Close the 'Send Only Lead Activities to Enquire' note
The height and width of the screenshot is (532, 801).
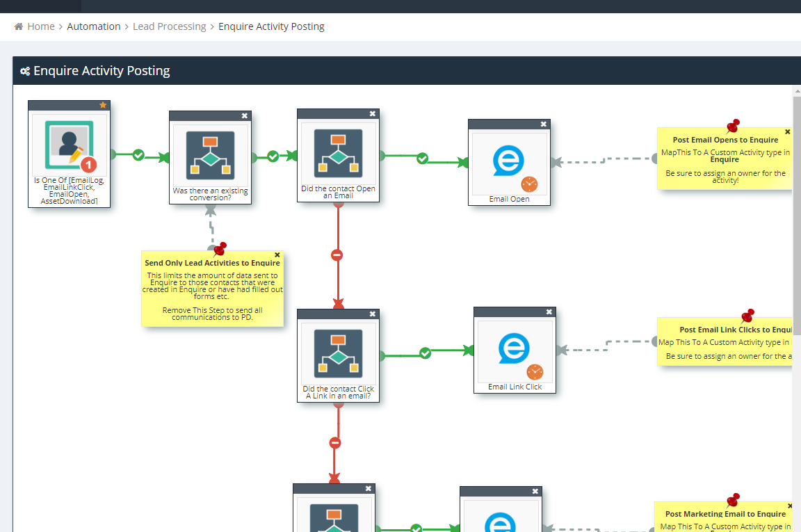[277, 255]
